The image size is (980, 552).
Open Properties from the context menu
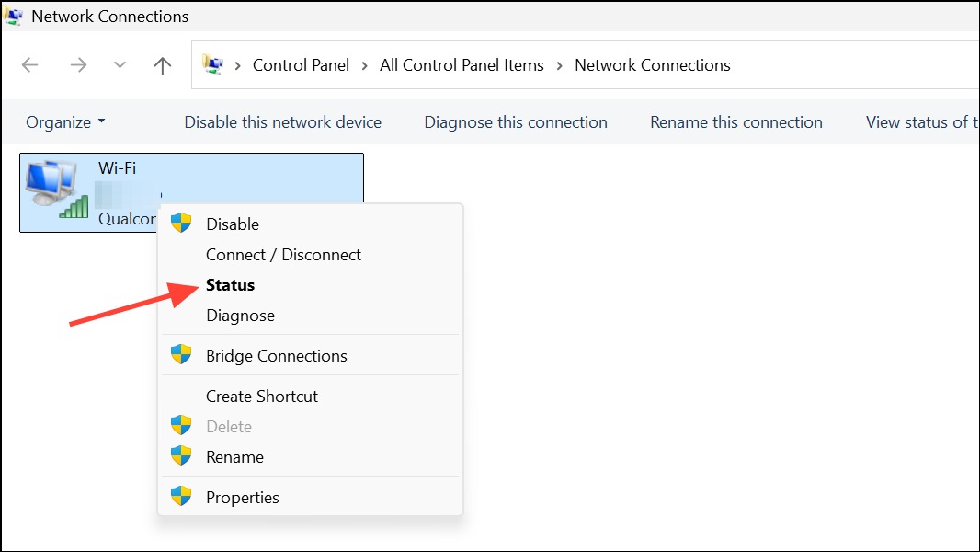(243, 498)
